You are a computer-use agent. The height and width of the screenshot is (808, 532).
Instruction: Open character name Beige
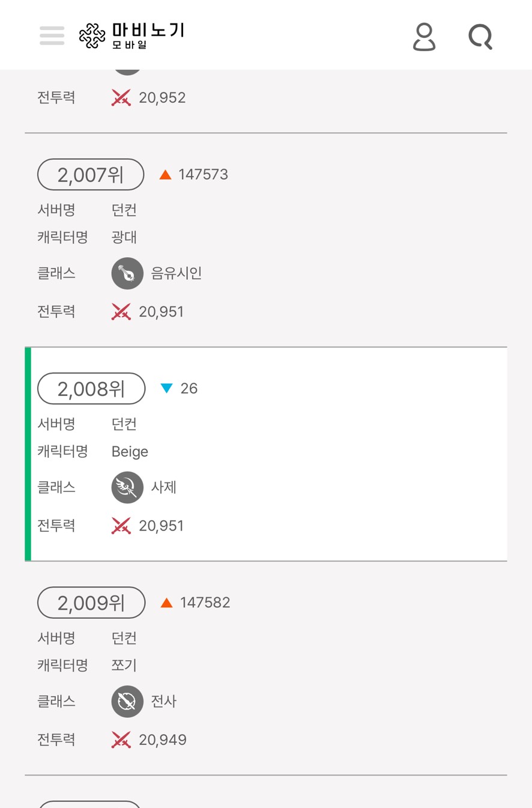point(130,452)
